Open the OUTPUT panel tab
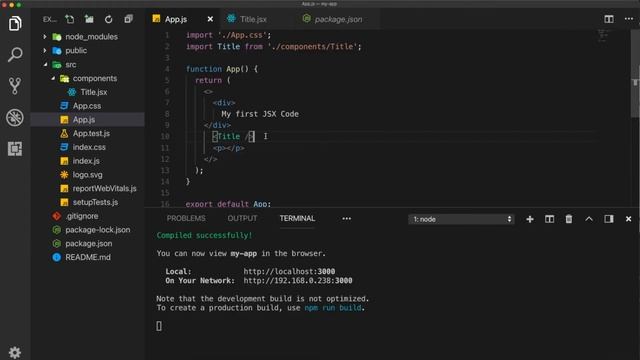This screenshot has width=640, height=360. 242,219
